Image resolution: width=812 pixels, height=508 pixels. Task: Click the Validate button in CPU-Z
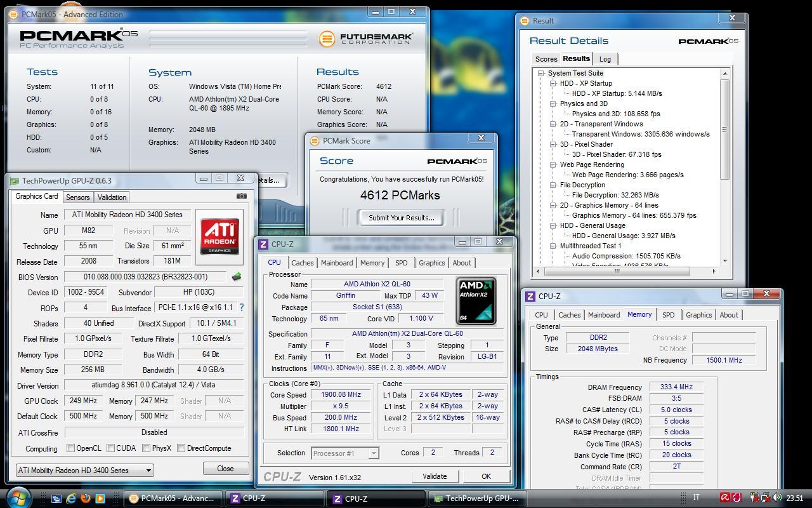click(435, 476)
